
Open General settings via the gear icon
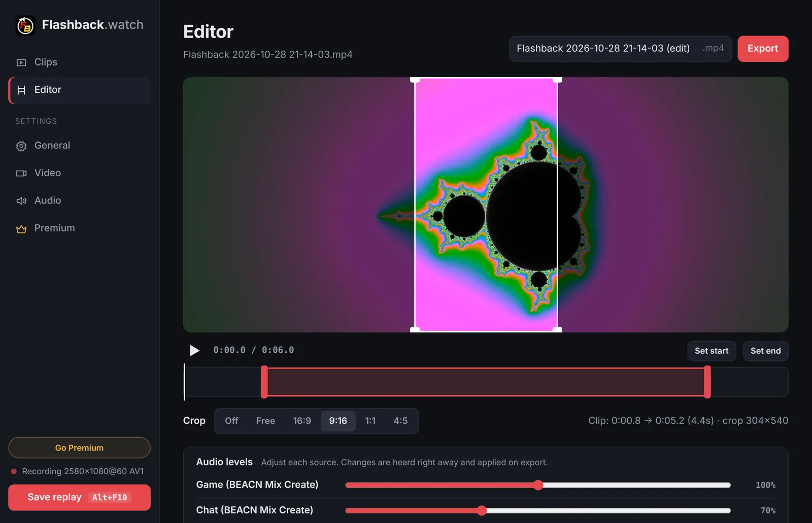pos(21,146)
